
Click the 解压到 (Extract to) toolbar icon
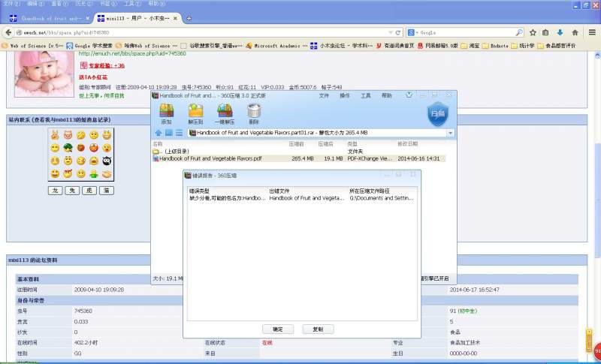pos(195,113)
